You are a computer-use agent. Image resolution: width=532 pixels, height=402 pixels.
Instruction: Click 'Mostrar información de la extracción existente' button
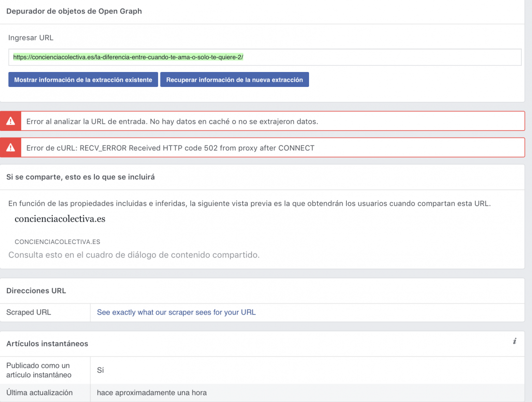[x=83, y=80]
